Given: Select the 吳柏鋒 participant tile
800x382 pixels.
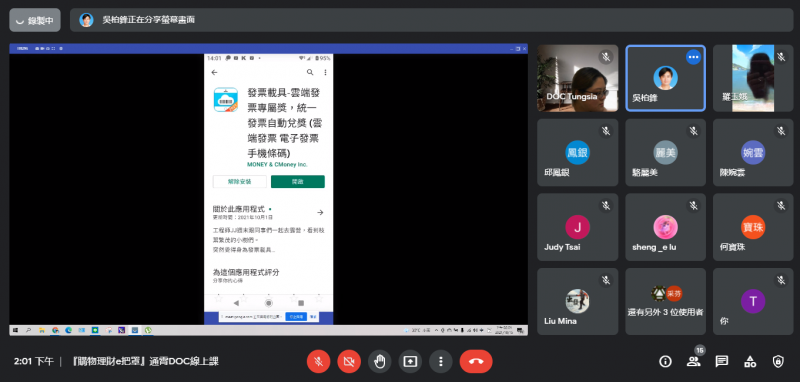Looking at the screenshot, I should [x=666, y=78].
